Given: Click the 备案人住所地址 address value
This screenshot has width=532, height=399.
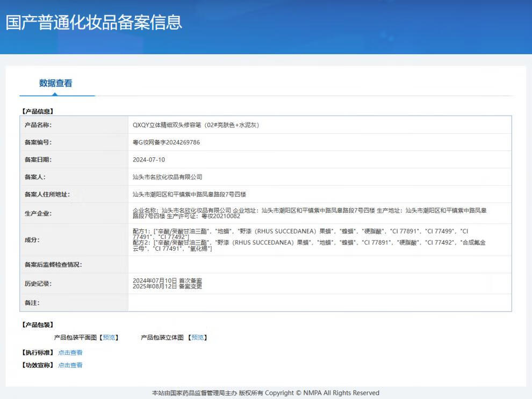Looking at the screenshot, I should coord(189,194).
